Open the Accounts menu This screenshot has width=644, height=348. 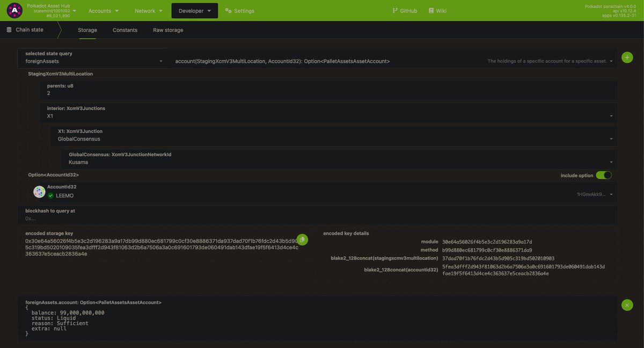click(x=104, y=11)
